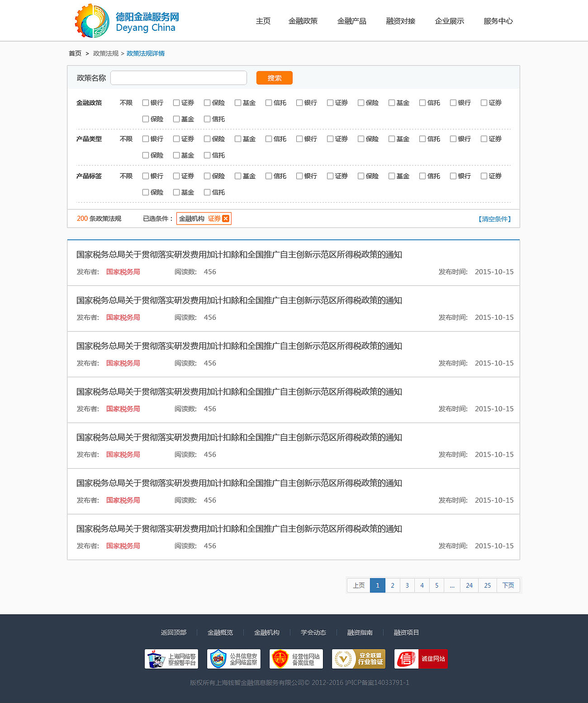Check the first 银行 box under 金融政策
Image resolution: width=588 pixels, height=703 pixels.
tap(146, 103)
